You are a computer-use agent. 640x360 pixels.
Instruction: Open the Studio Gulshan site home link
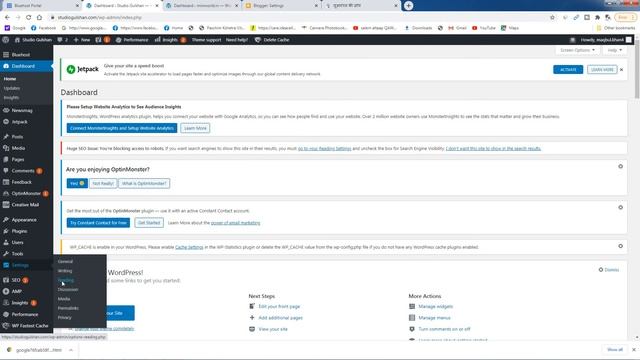tap(33, 40)
